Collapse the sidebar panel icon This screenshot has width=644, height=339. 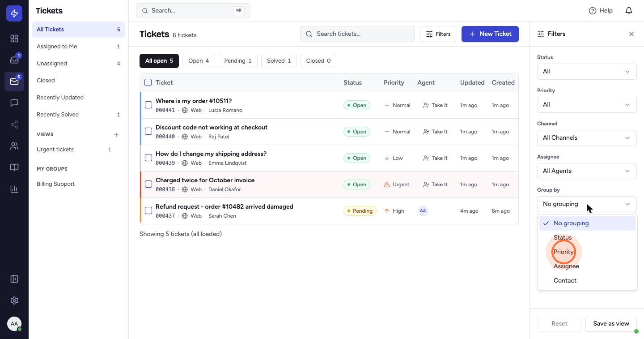14,279
